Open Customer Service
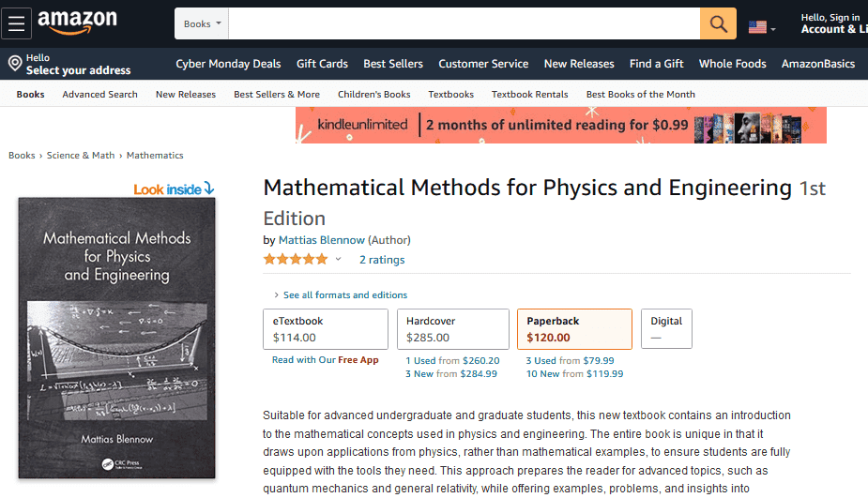The height and width of the screenshot is (498, 868). [x=483, y=64]
